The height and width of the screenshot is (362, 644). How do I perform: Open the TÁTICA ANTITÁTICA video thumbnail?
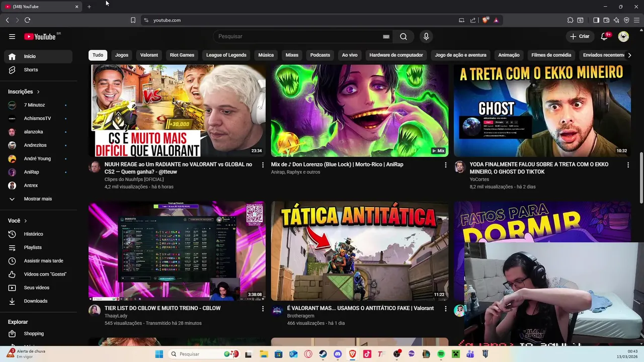click(x=359, y=251)
